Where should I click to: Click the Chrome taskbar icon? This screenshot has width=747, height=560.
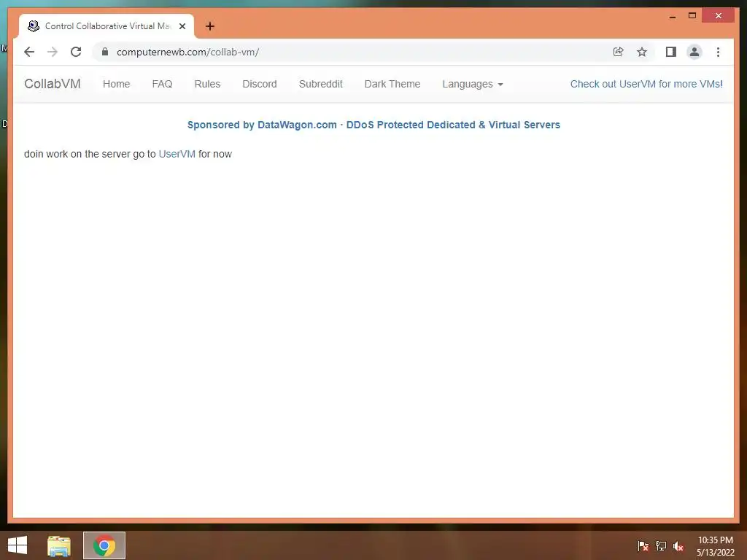pyautogui.click(x=104, y=545)
